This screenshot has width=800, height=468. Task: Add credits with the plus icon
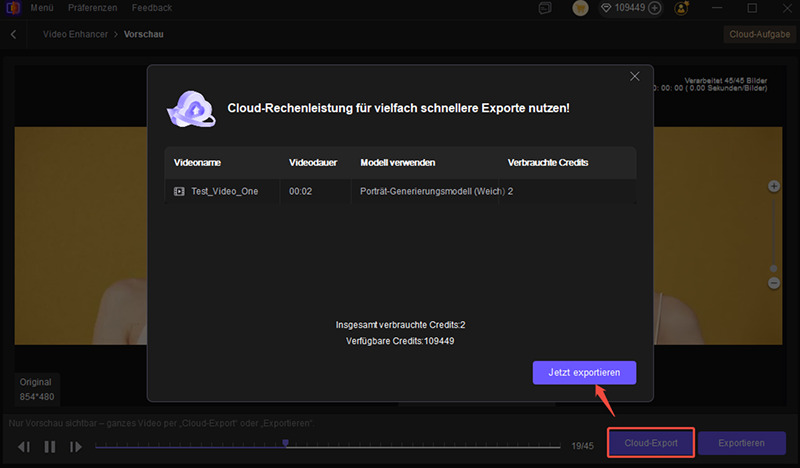(x=655, y=8)
